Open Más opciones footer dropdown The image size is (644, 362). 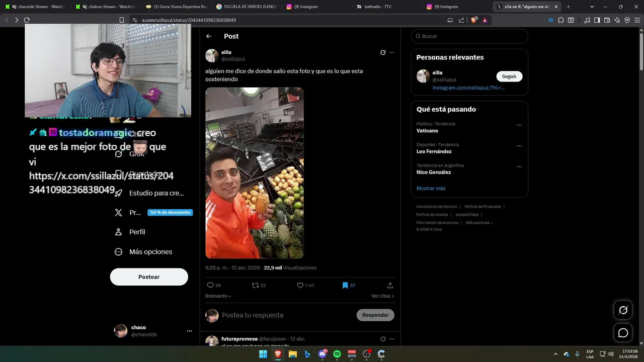479,223
